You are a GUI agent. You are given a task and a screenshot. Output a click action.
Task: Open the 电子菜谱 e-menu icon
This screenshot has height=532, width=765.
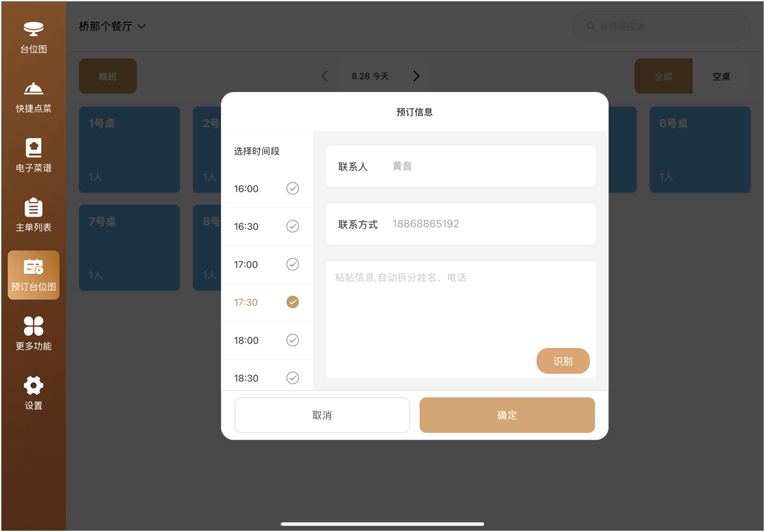click(x=33, y=148)
